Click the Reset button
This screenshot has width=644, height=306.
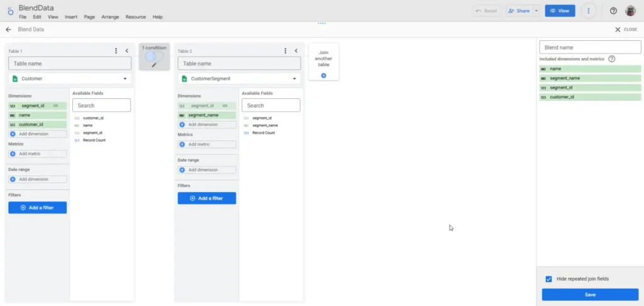(486, 11)
